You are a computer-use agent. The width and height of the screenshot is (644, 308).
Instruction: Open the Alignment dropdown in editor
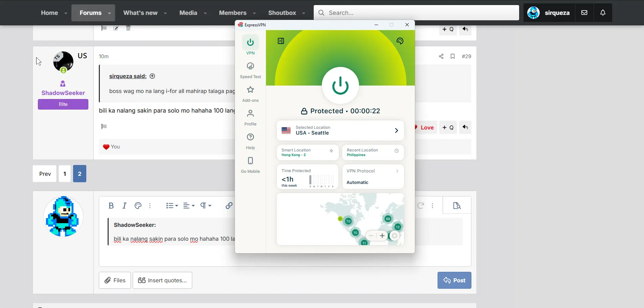point(189,206)
